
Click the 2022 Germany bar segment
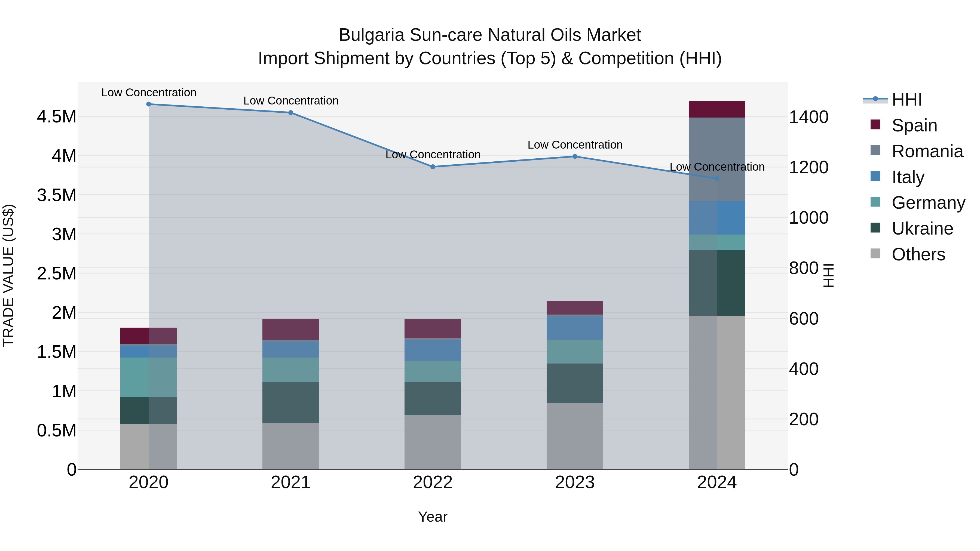433,371
